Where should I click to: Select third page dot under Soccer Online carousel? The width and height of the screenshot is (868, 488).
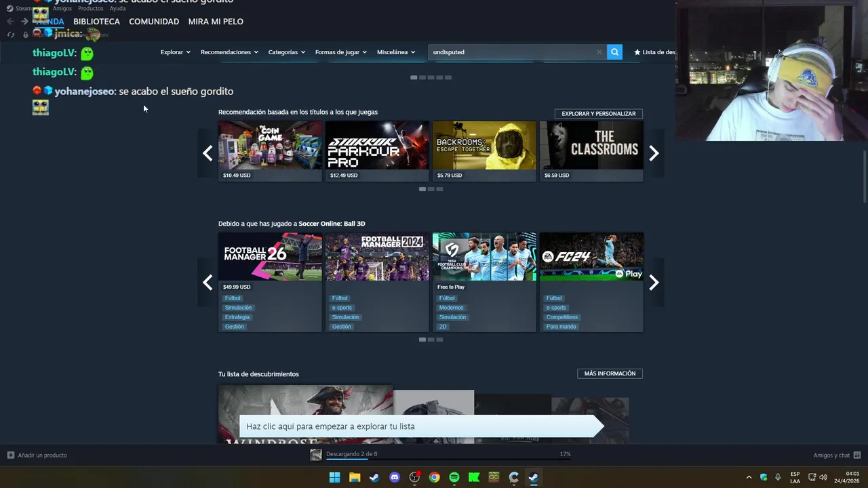click(439, 340)
